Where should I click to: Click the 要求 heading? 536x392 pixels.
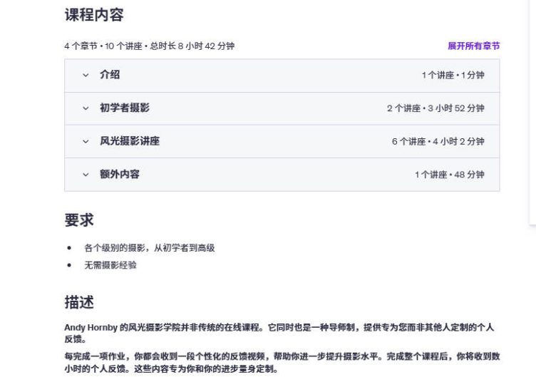pos(79,220)
